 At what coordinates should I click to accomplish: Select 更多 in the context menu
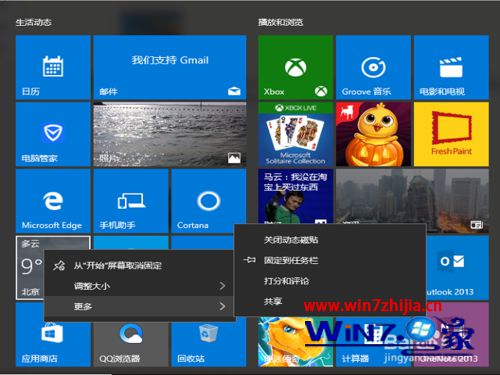[139, 306]
